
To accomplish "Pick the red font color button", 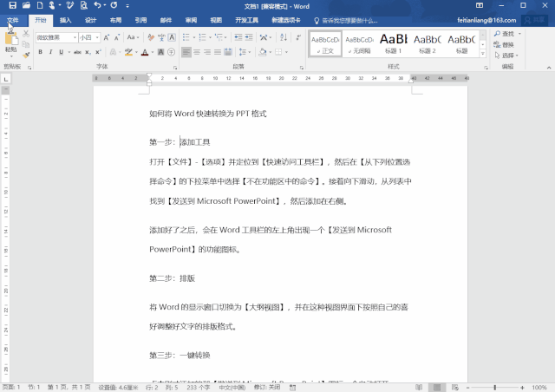I will tap(145, 52).
